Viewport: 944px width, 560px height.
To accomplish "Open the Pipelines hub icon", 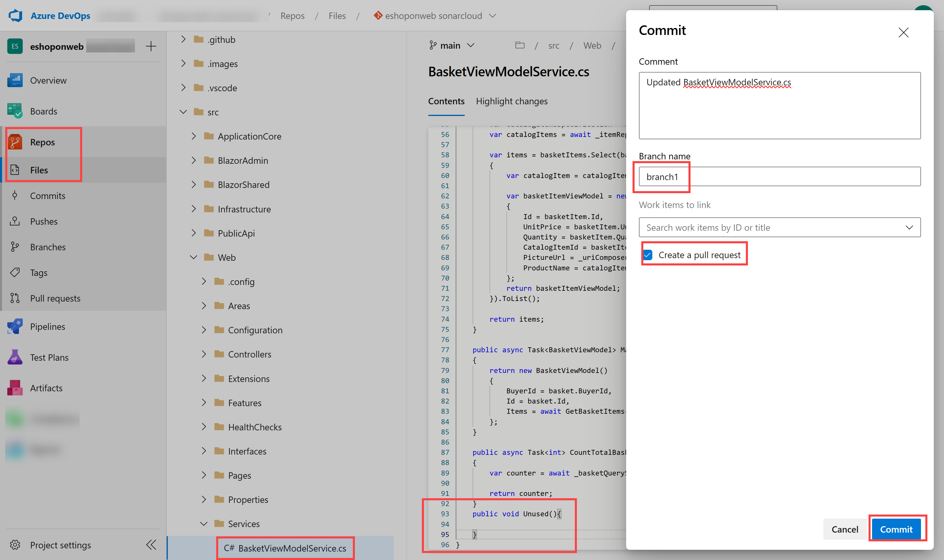I will pyautogui.click(x=15, y=326).
